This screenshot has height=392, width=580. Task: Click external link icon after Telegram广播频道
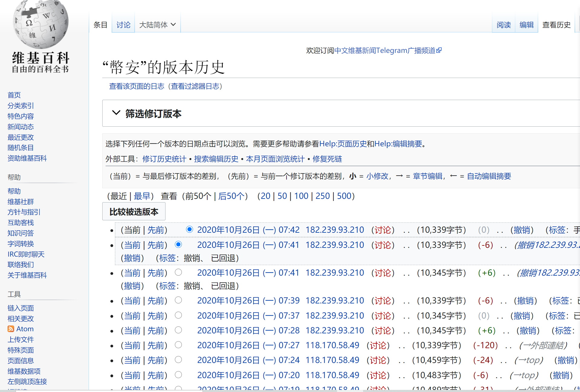[439, 50]
